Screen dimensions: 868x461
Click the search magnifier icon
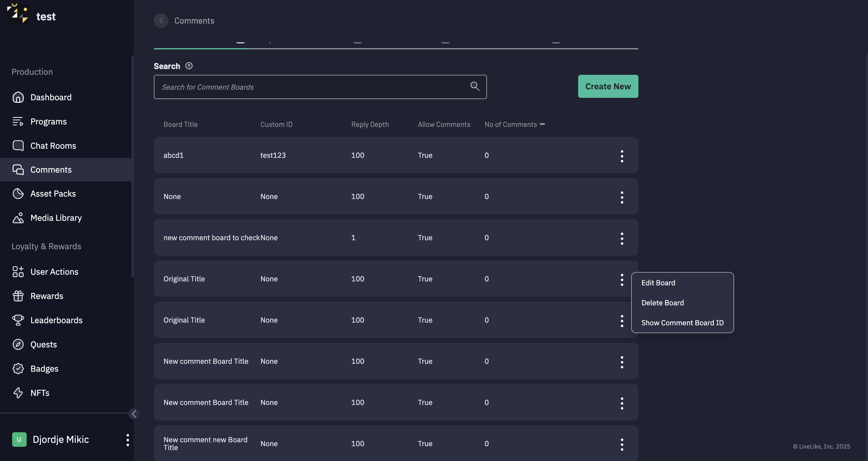click(x=475, y=87)
